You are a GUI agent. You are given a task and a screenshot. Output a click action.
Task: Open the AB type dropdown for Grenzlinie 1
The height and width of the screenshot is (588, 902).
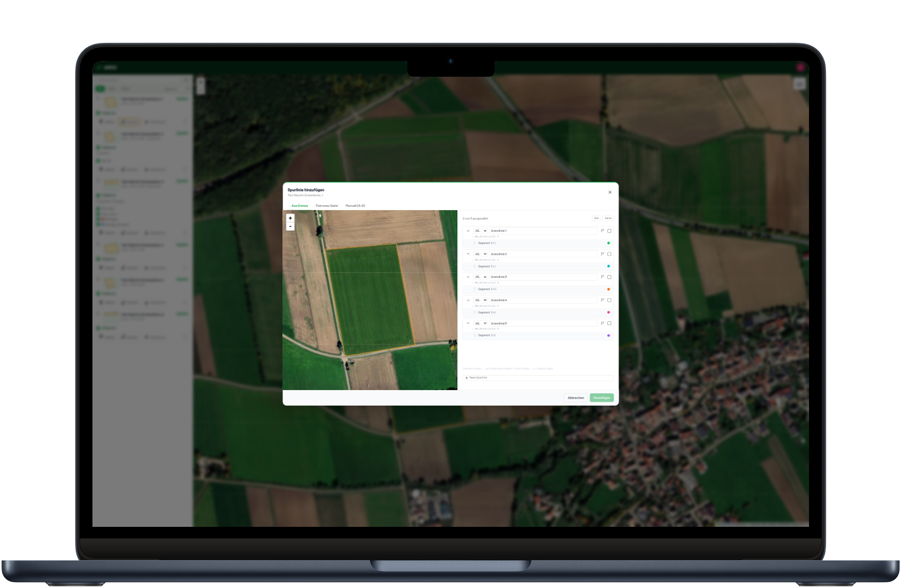(480, 231)
